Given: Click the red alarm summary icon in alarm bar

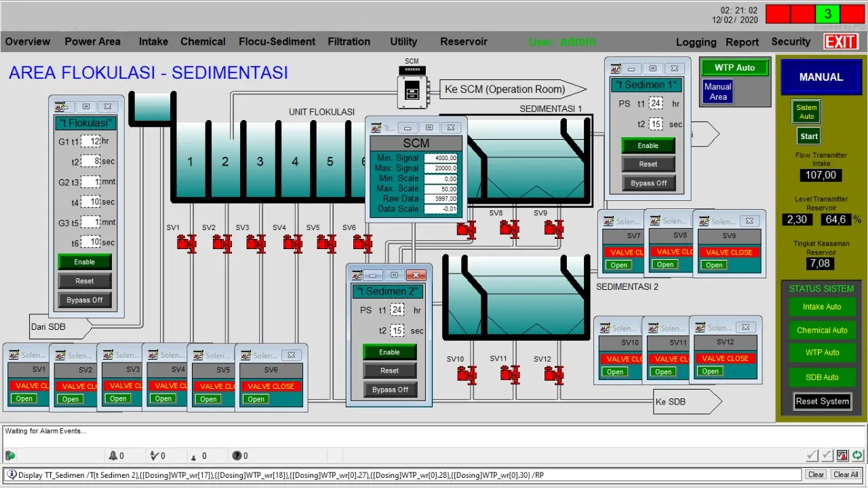Looking at the screenshot, I should click(x=842, y=455).
